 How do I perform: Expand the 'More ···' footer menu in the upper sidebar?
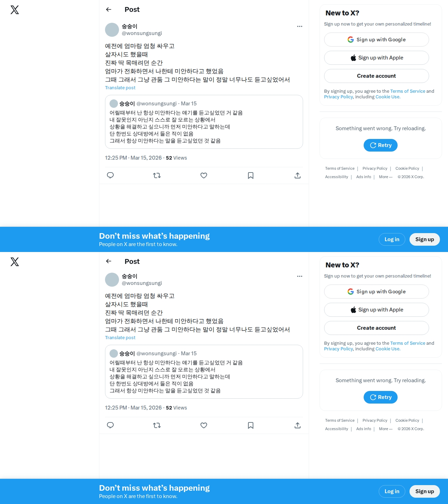[x=386, y=177]
